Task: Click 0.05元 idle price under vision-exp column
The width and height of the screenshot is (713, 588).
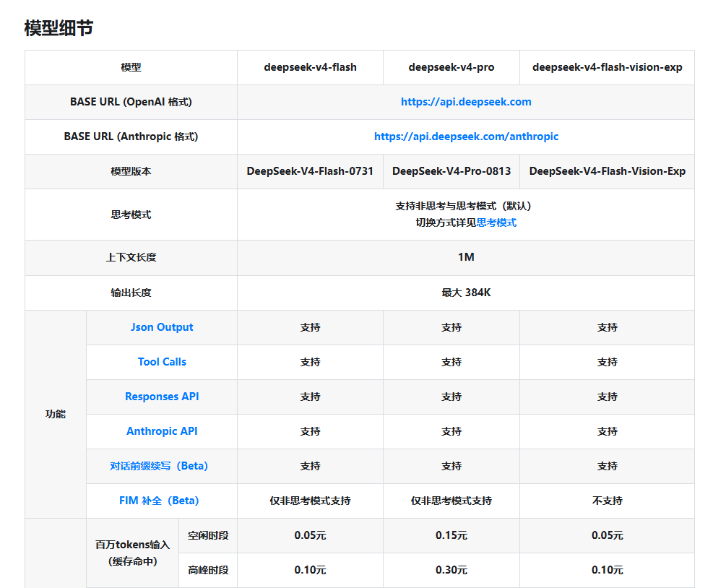Action: point(607,536)
